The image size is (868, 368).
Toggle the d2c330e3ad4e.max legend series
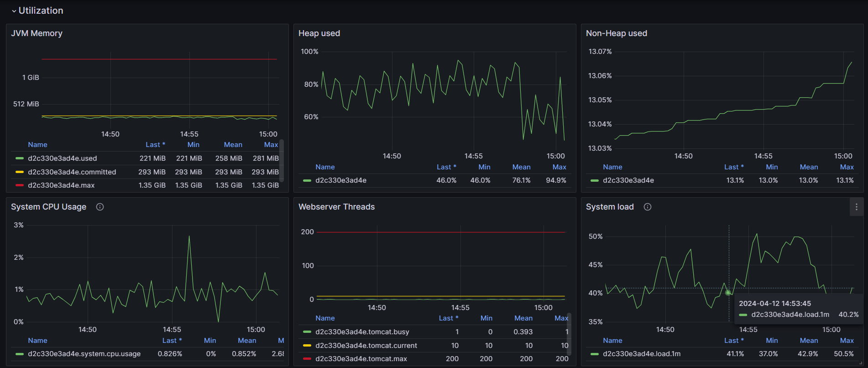tap(61, 185)
